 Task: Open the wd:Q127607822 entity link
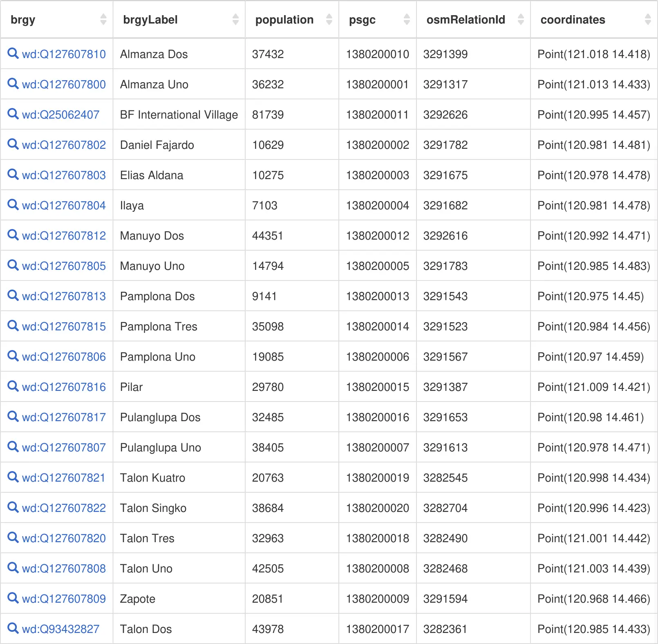pos(64,508)
